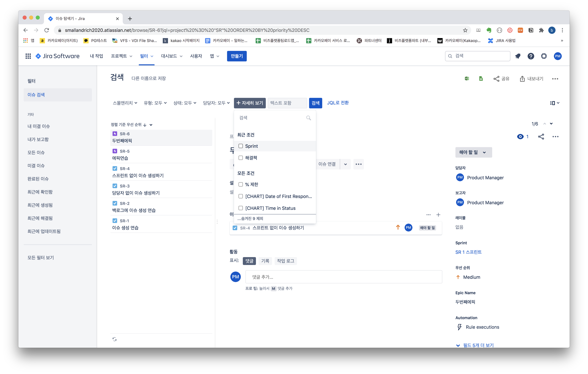Check the Sprint condition checkbox

tap(241, 146)
